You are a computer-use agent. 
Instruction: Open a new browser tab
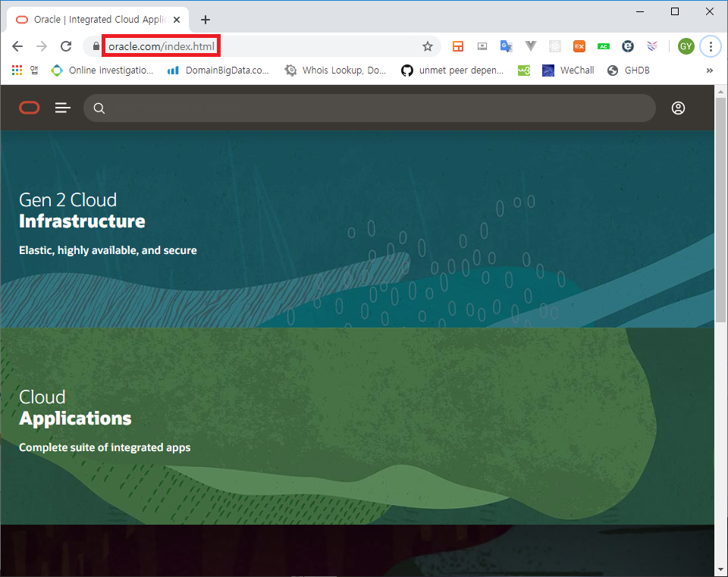(206, 20)
